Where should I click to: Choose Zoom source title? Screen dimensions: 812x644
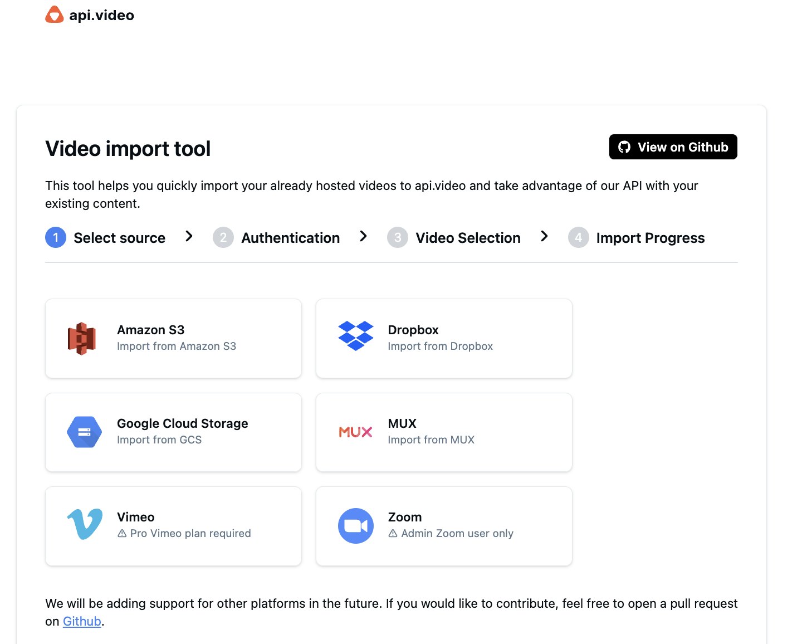pyautogui.click(x=404, y=517)
